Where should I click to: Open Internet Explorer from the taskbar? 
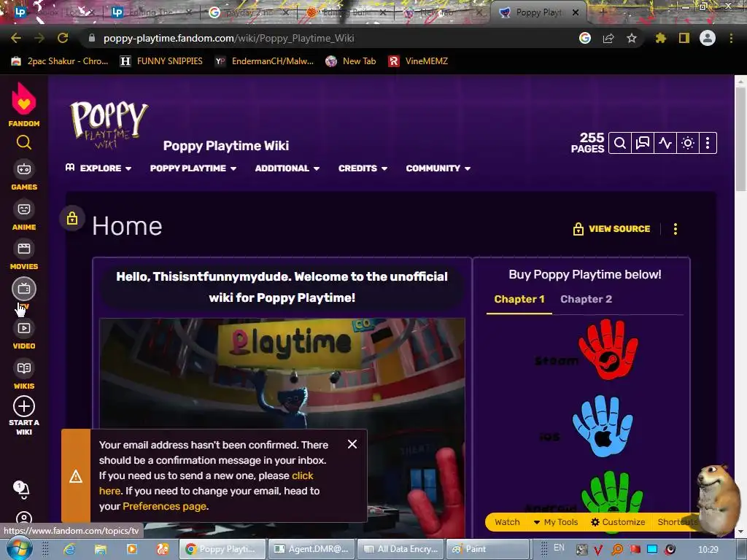pos(69,549)
